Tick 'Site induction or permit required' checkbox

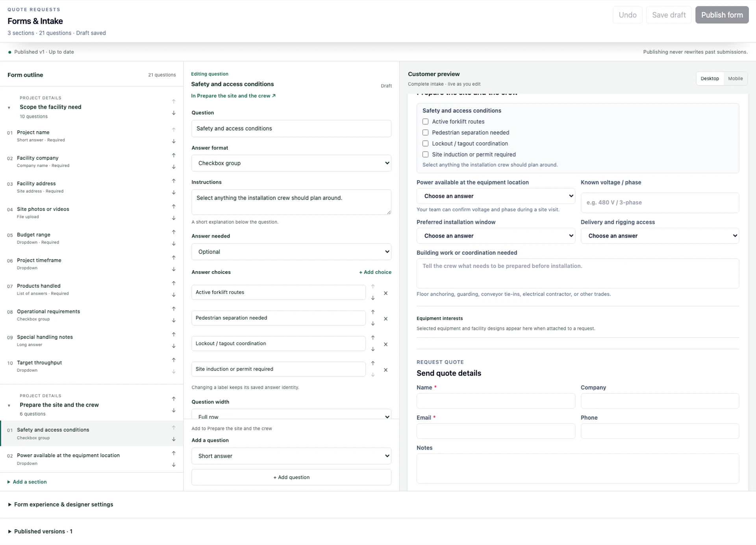425,155
